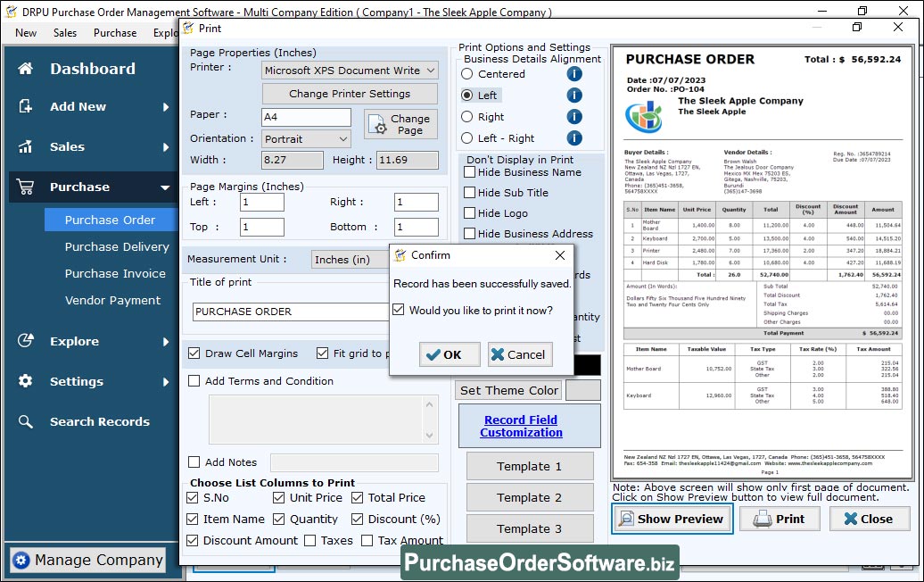The width and height of the screenshot is (924, 582).
Task: Open Record Field Customization link
Action: coord(521,426)
